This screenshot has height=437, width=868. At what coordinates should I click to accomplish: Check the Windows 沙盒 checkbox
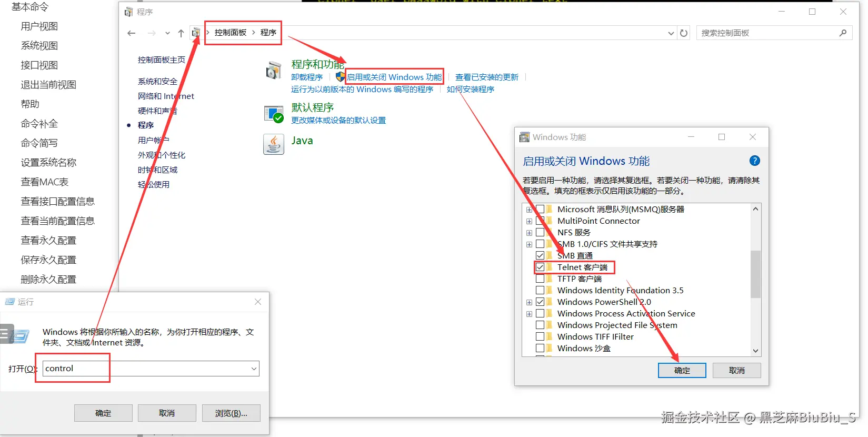coord(540,348)
